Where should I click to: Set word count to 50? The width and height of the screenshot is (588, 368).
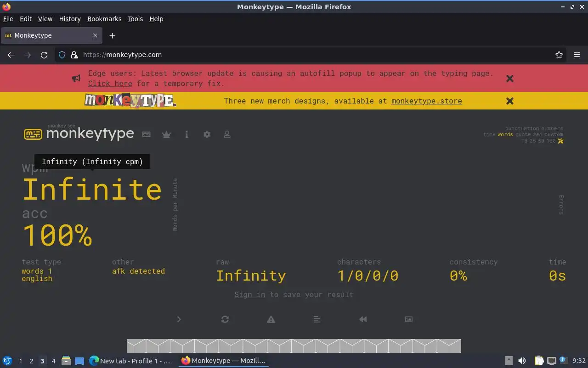(541, 141)
